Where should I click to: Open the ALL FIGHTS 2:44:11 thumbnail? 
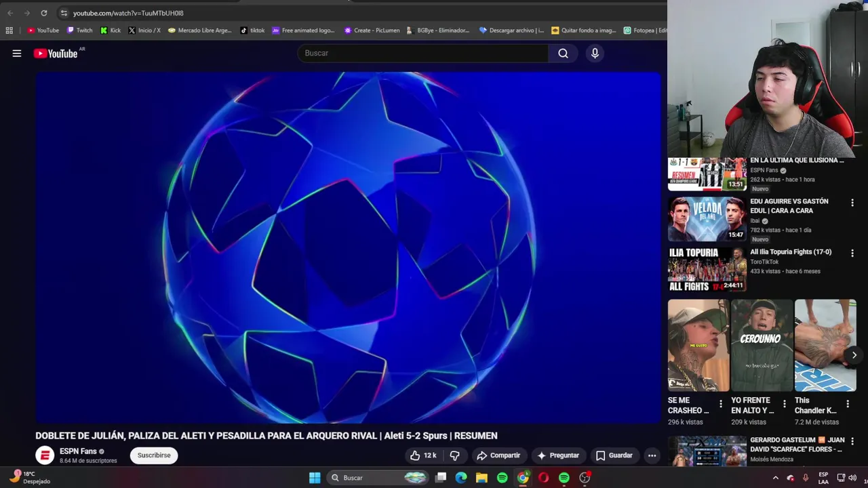click(707, 270)
